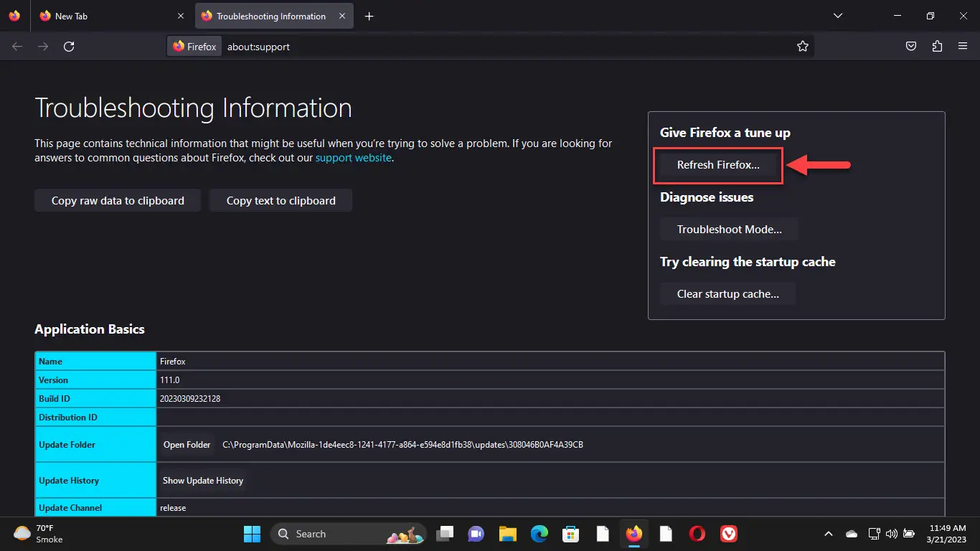Click the Firefox taskbar icon

[x=634, y=534]
